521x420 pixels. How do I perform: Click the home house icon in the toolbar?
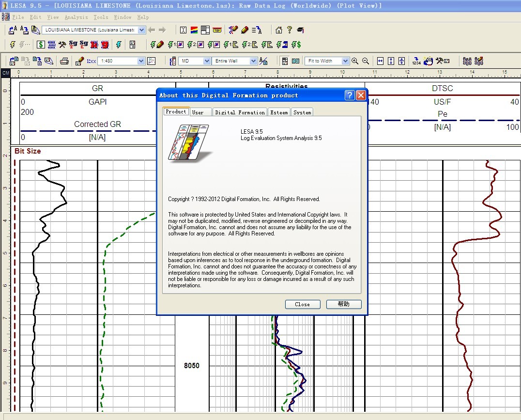[279, 30]
